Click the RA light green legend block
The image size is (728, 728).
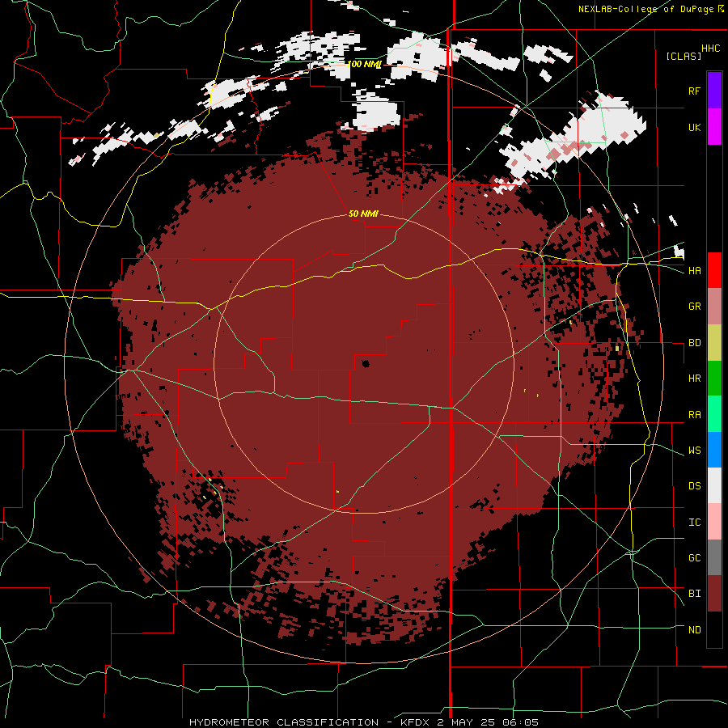pos(714,413)
